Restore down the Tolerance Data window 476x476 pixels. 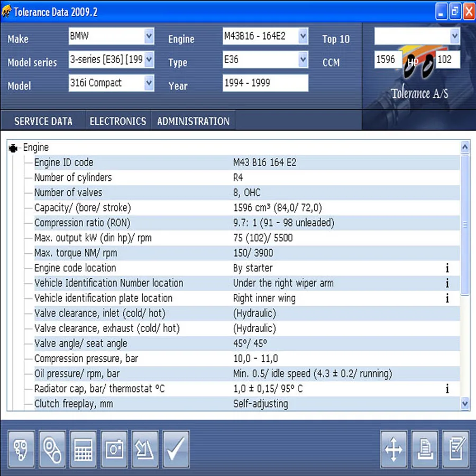[455, 12]
